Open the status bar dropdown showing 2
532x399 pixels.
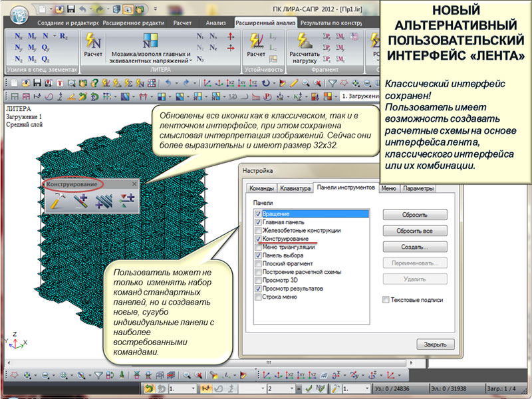point(291,388)
